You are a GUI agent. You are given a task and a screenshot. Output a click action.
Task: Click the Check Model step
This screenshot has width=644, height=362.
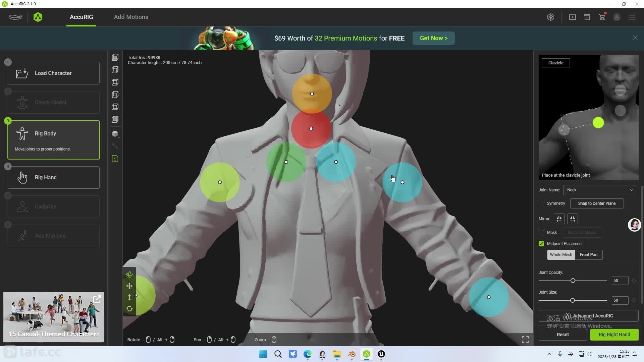[x=54, y=102]
